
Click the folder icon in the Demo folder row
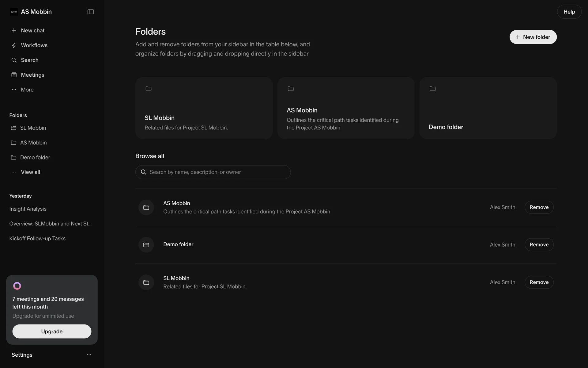pyautogui.click(x=146, y=245)
